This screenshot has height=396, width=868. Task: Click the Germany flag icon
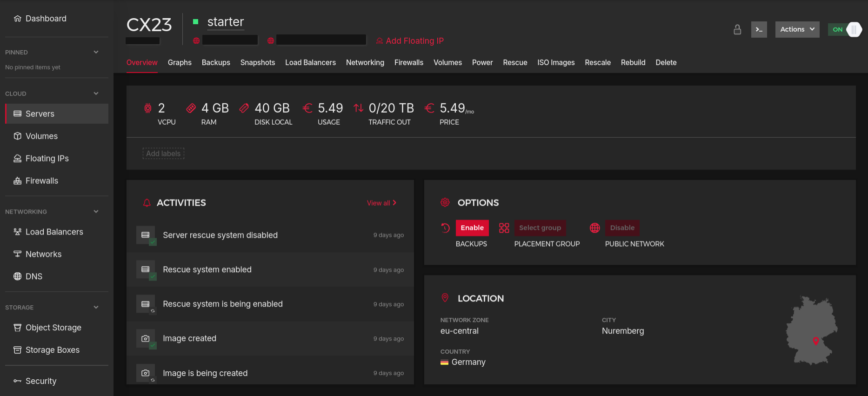[x=444, y=362]
